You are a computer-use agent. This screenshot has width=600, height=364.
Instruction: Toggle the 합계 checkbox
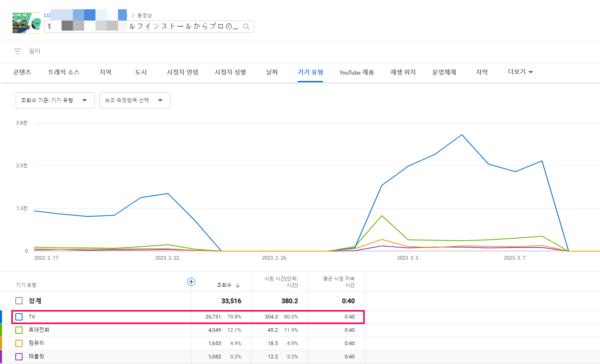[x=19, y=301]
